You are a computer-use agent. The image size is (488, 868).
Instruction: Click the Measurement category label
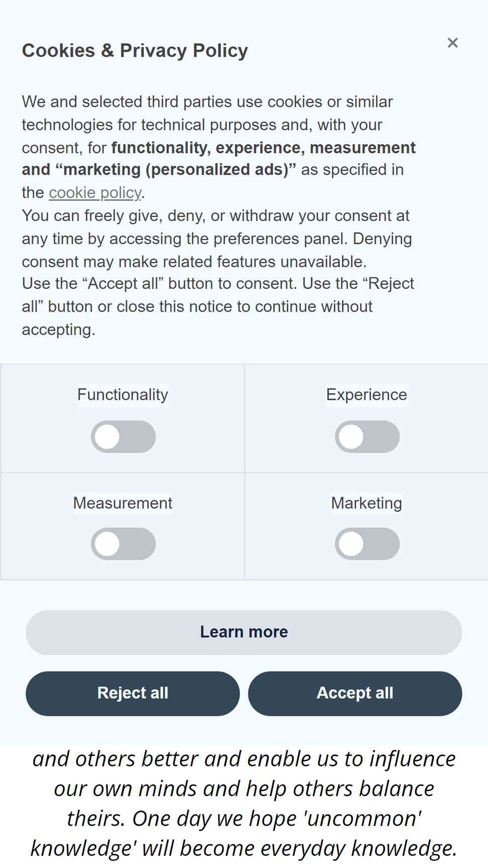point(123,503)
